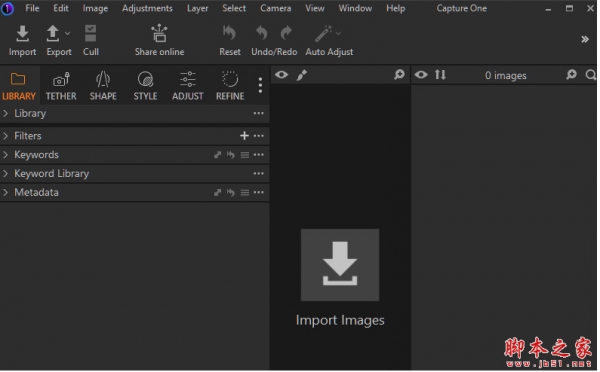The height and width of the screenshot is (372, 600).
Task: Click the Undo arrow icon
Action: click(262, 33)
